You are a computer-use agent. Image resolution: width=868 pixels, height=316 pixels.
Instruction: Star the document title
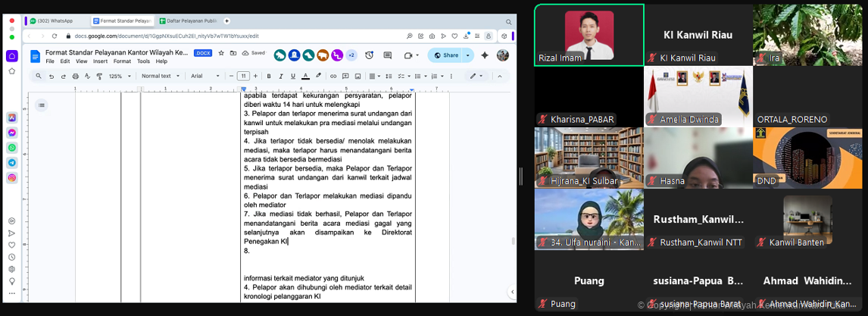click(x=221, y=53)
